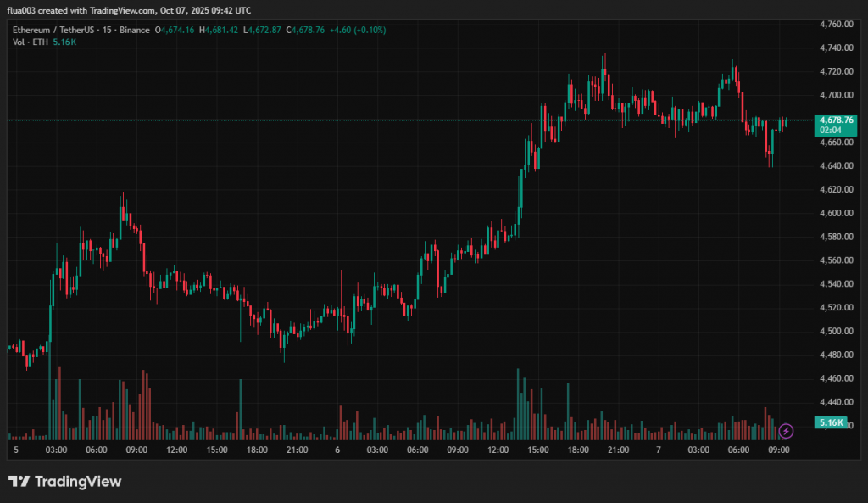868x503 pixels.
Task: Click the 21:00 label before date marker 6
Action: [x=296, y=449]
